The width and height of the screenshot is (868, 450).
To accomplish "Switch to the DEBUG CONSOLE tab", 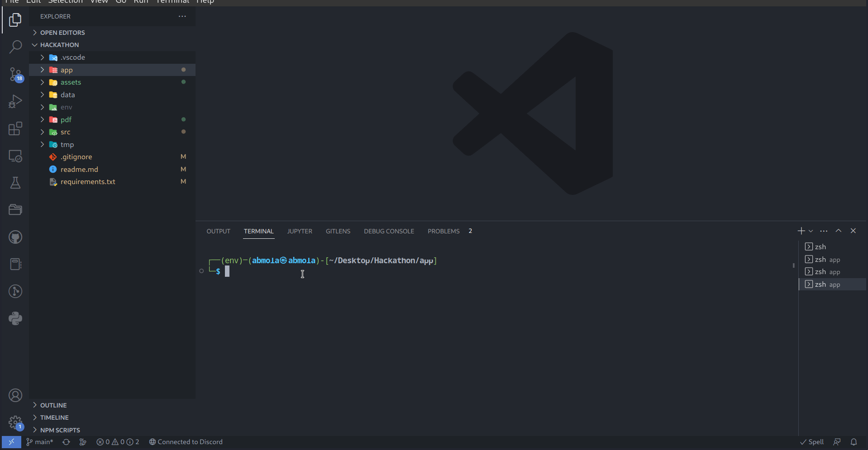I will pyautogui.click(x=389, y=231).
